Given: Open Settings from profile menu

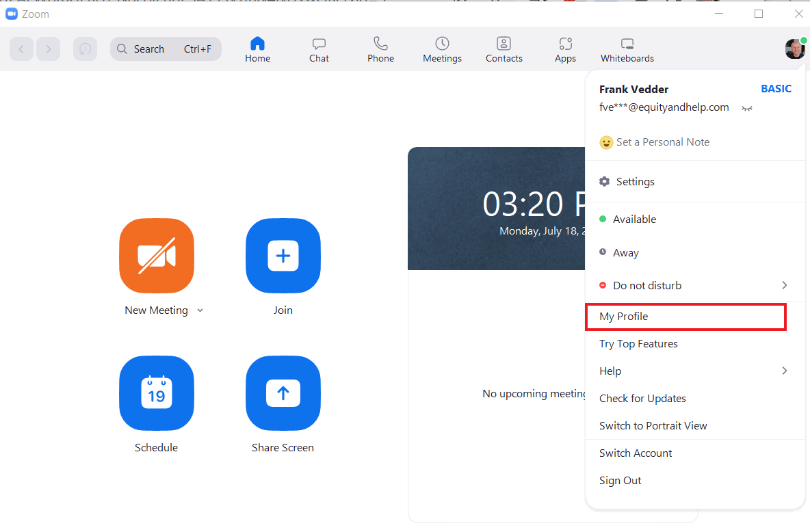Looking at the screenshot, I should pos(695,182).
